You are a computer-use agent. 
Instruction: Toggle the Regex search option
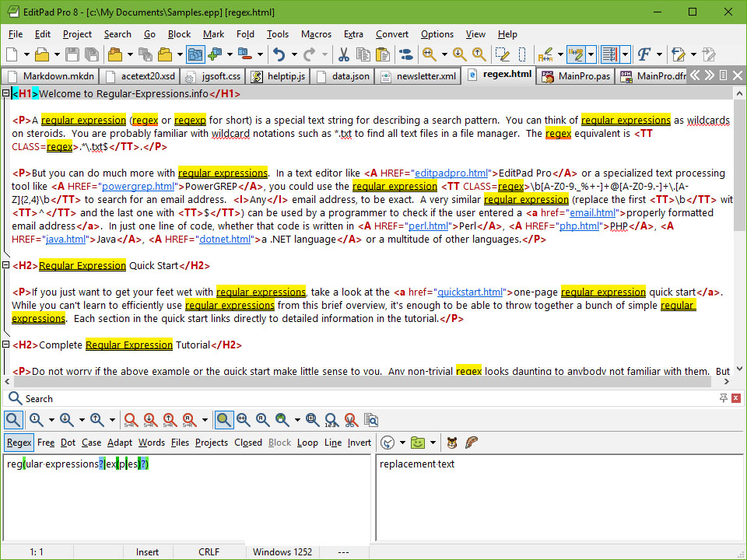19,443
